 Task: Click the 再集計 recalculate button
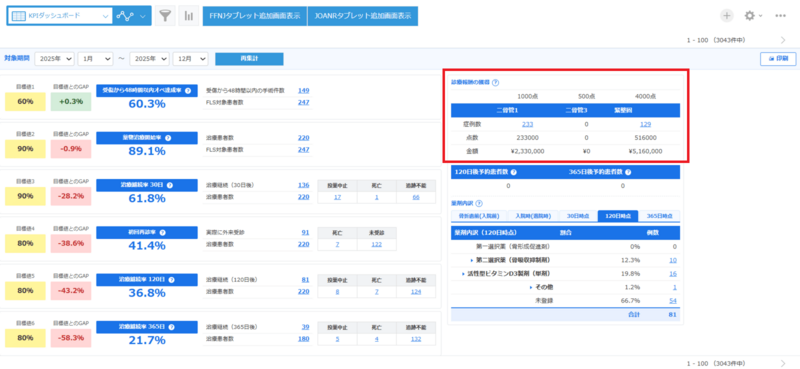pos(249,59)
